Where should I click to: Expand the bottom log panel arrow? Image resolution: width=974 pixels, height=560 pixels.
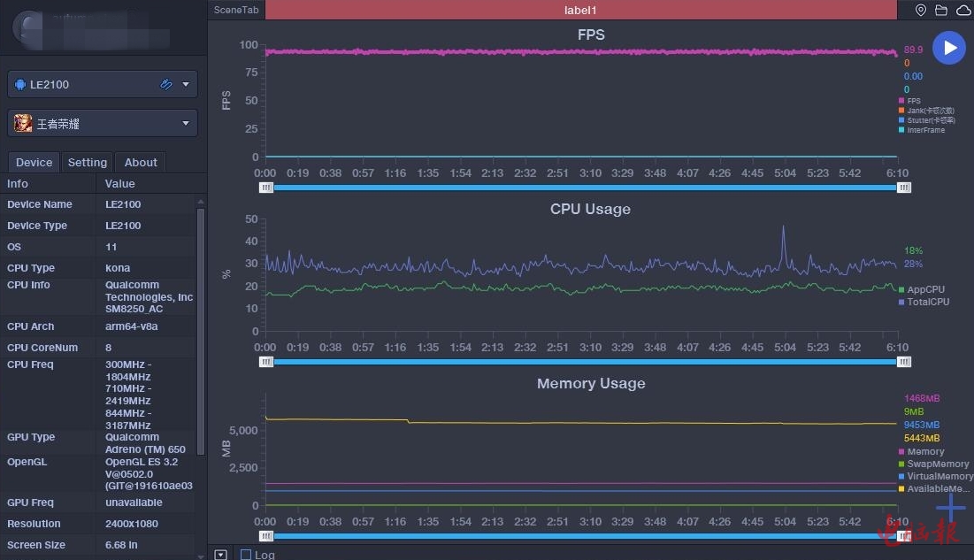(220, 555)
